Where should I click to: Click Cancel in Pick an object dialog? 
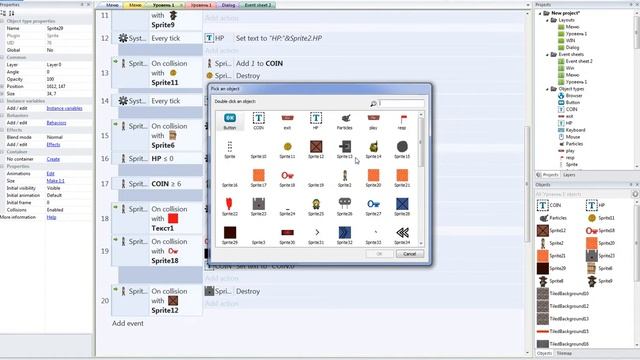click(409, 254)
